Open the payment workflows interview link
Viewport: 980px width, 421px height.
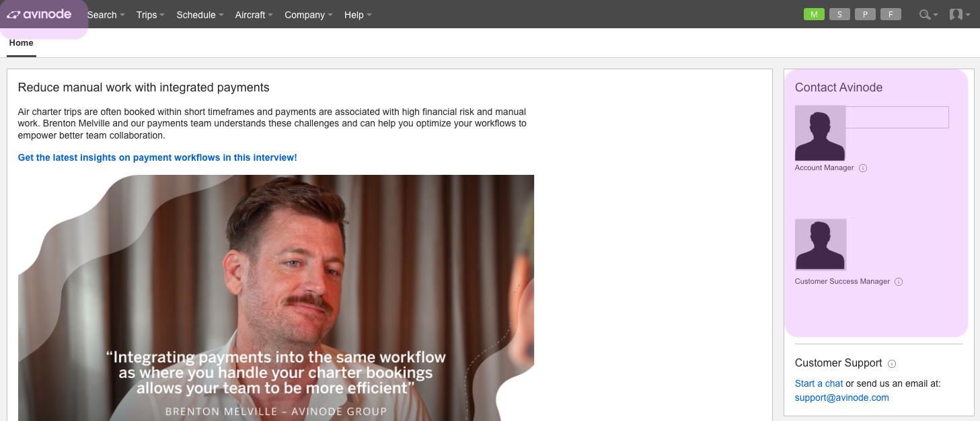click(x=157, y=157)
